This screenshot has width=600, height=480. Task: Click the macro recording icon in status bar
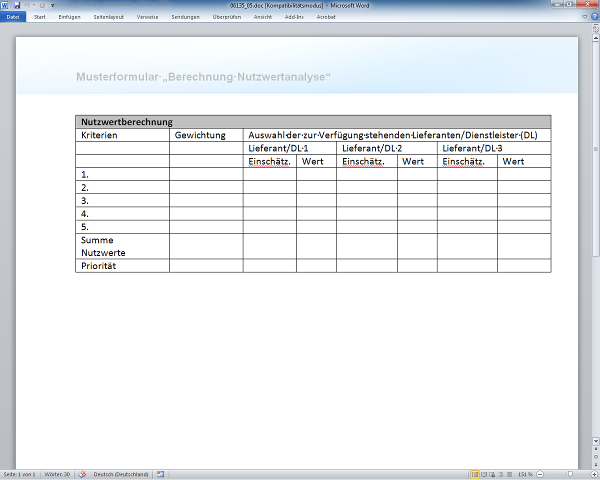pyautogui.click(x=160, y=474)
